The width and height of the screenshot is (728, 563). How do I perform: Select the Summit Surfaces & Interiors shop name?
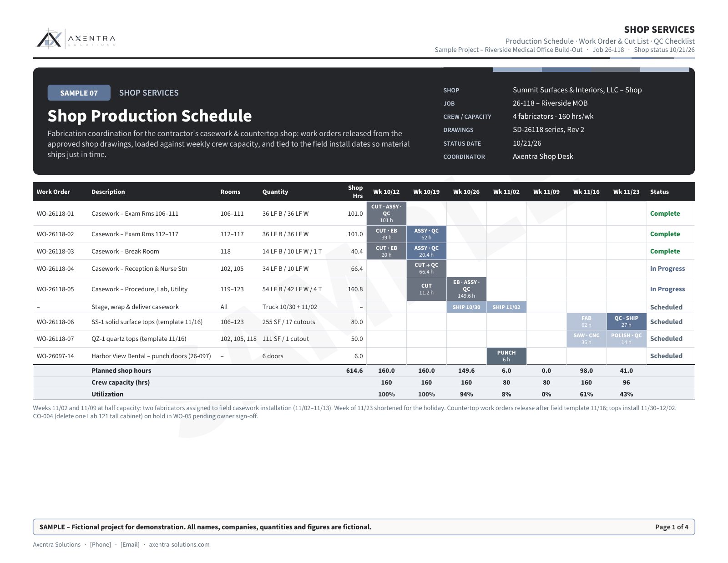[577, 90]
